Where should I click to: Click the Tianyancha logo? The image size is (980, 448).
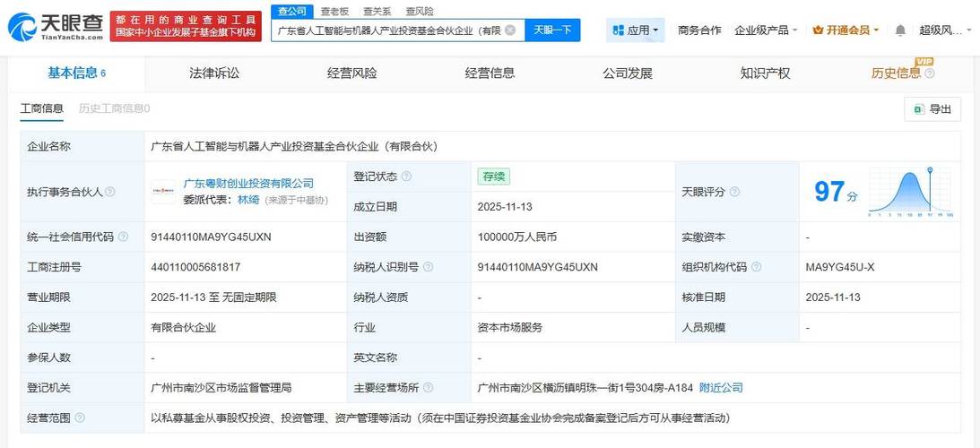56,26
